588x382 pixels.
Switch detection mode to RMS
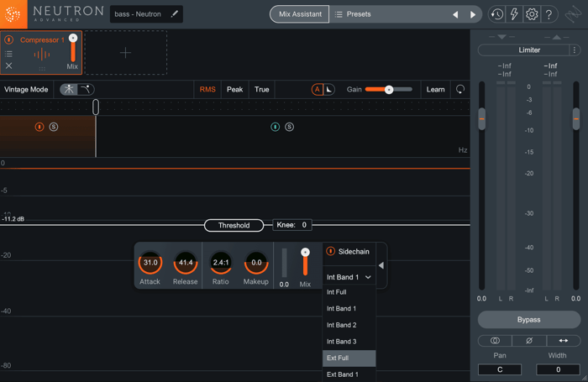tap(207, 89)
